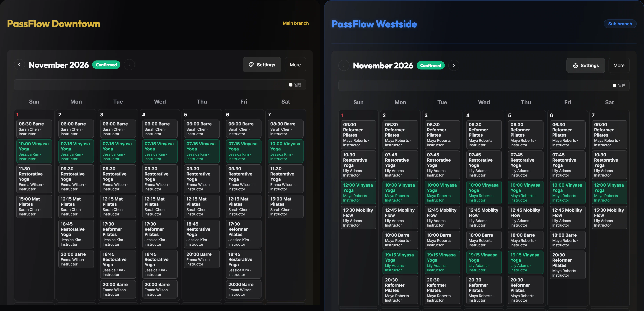The height and width of the screenshot is (311, 644).
Task: Click the Fri column header in Westside
Action: point(567,102)
